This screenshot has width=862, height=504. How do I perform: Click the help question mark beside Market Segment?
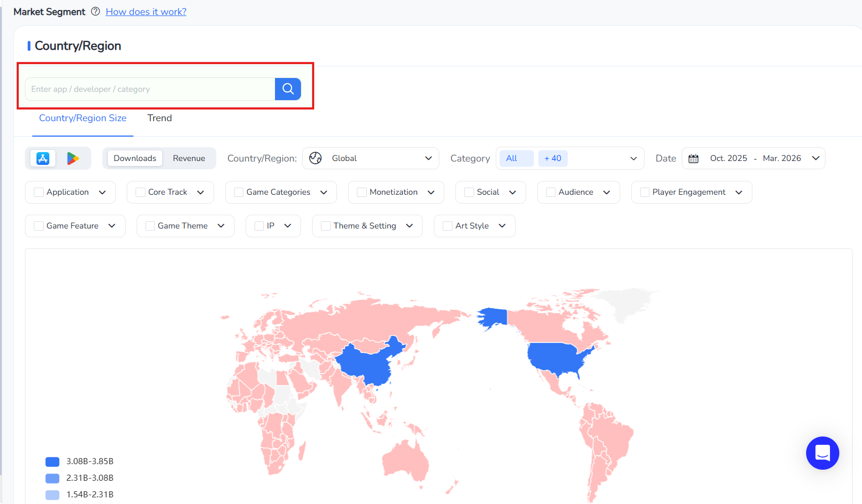[95, 11]
